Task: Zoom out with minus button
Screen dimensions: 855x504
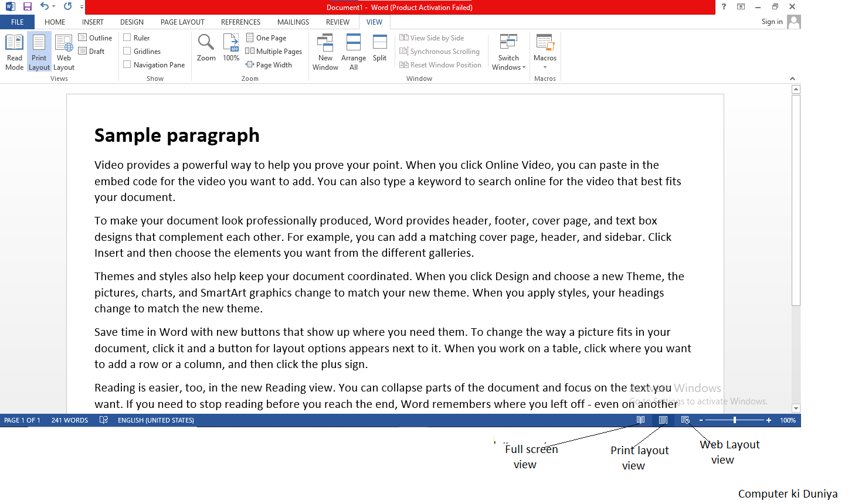Action: pyautogui.click(x=701, y=420)
